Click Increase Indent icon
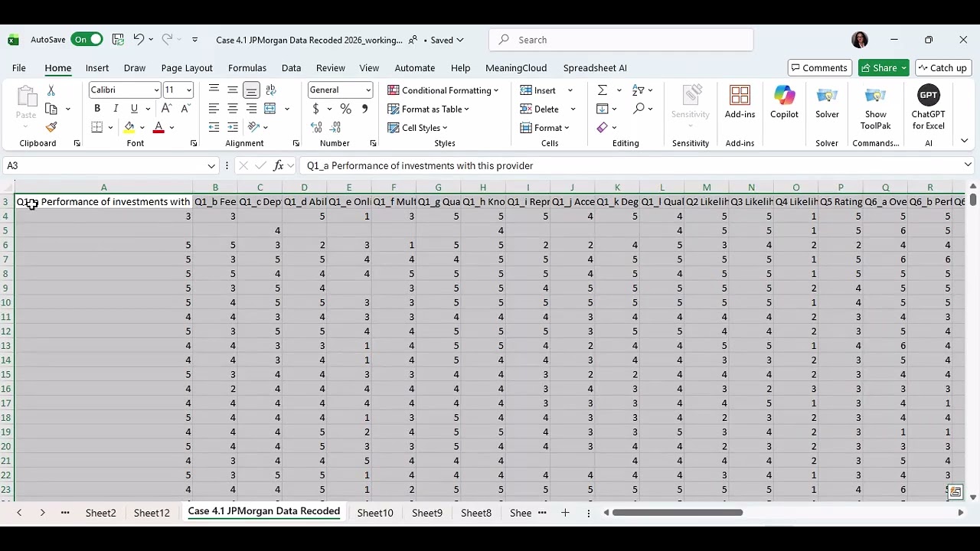The width and height of the screenshot is (980, 551). click(x=232, y=127)
